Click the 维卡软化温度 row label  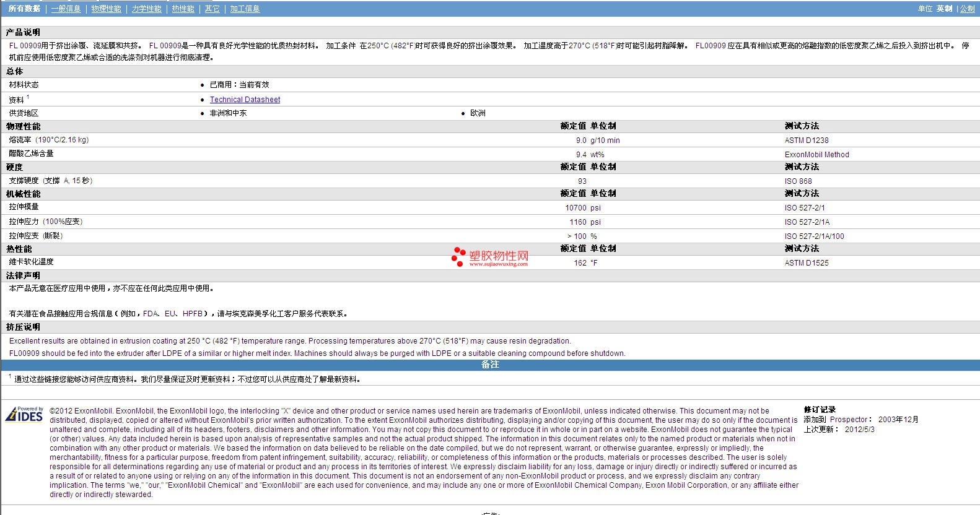click(x=31, y=262)
